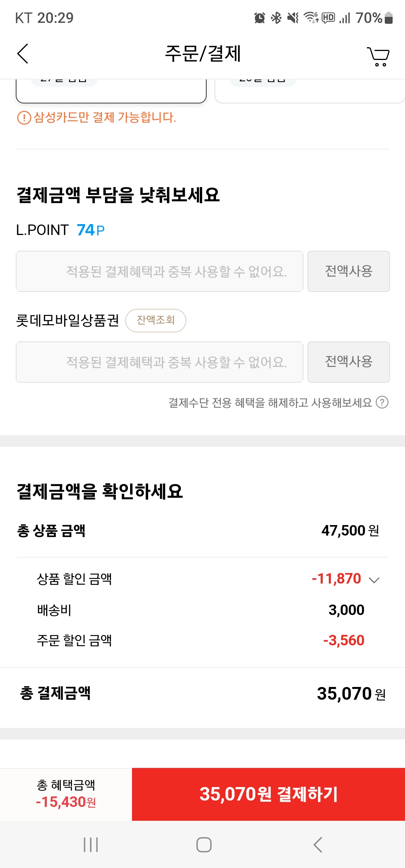Screen dimensions: 405x868
Task: Tap the help question mark icon
Action: coord(382,403)
